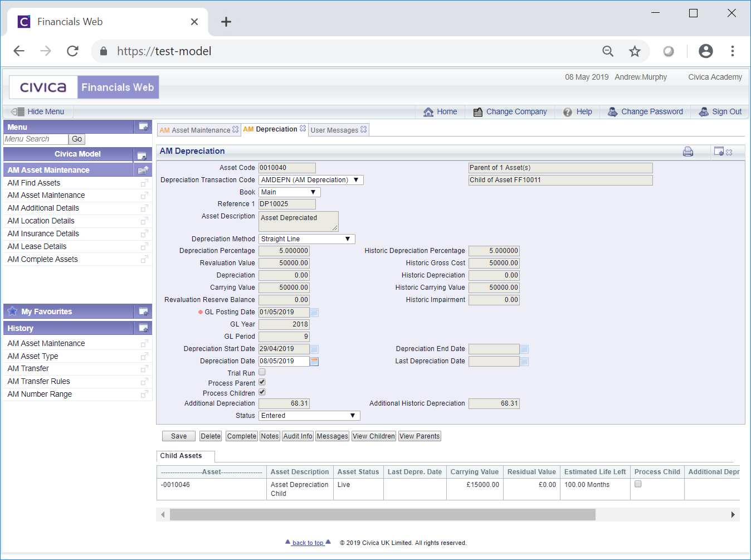
Task: Tick Process Child for asset -0010046
Action: point(638,484)
